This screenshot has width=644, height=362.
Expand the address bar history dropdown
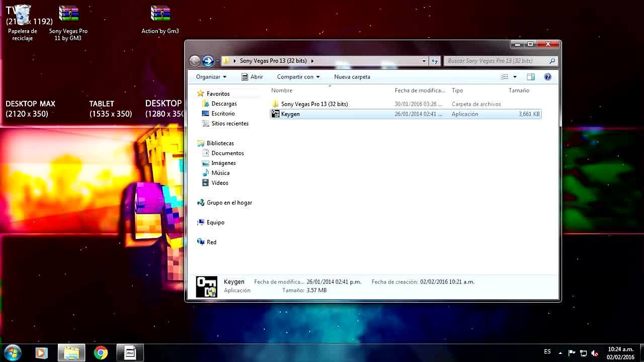(424, 61)
